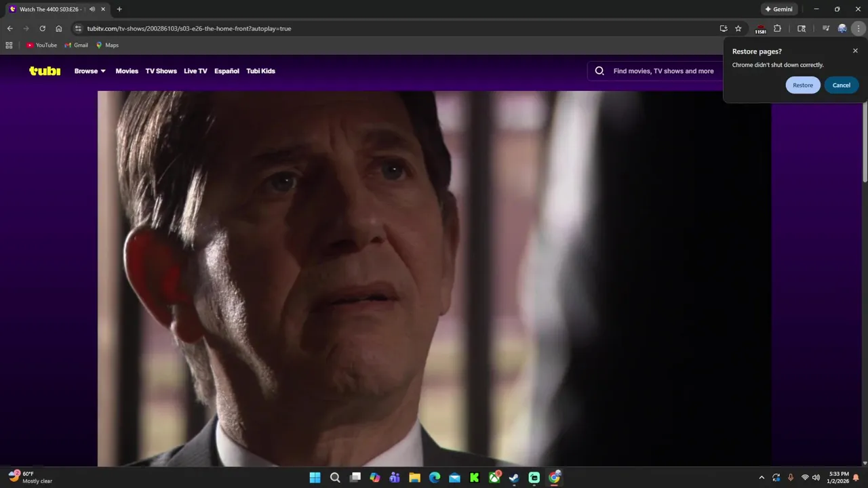
Task: Open Microsoft Teams from the taskbar
Action: coord(395,477)
